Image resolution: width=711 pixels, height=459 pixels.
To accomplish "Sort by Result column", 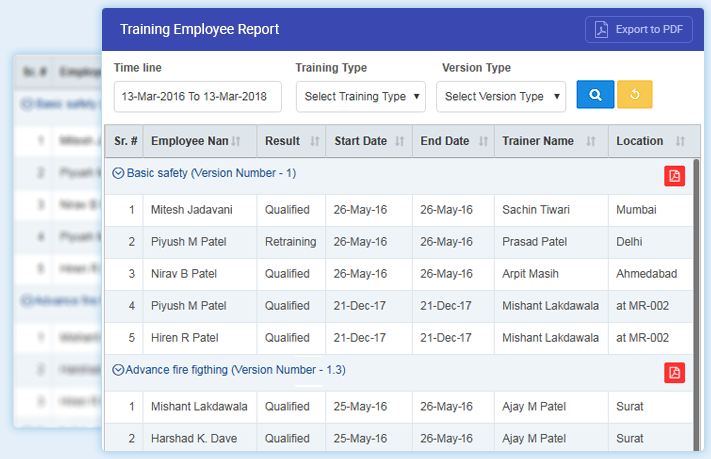I will coord(315,141).
